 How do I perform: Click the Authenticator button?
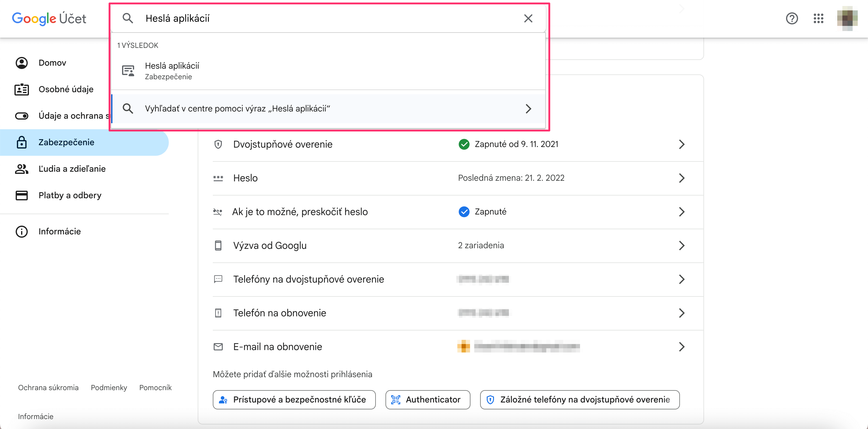tap(427, 400)
